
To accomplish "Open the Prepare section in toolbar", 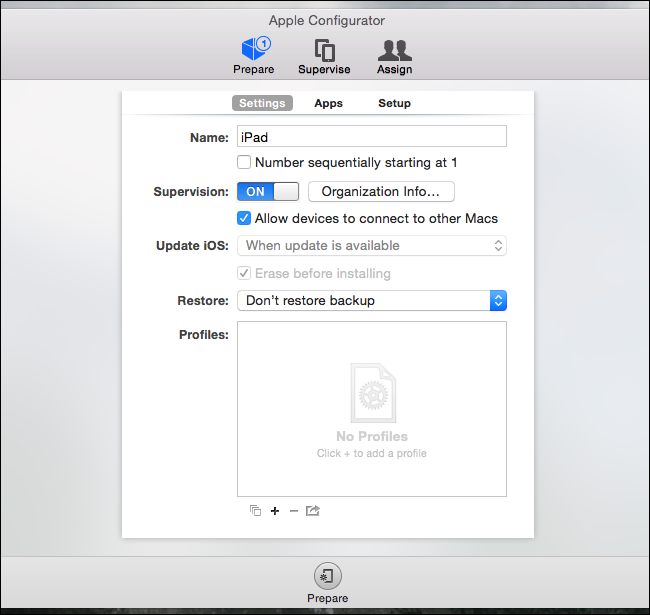I will (254, 56).
